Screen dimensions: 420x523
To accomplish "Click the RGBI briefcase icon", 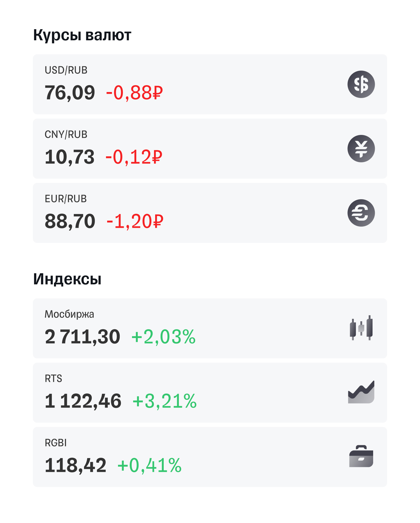I will coord(361,456).
